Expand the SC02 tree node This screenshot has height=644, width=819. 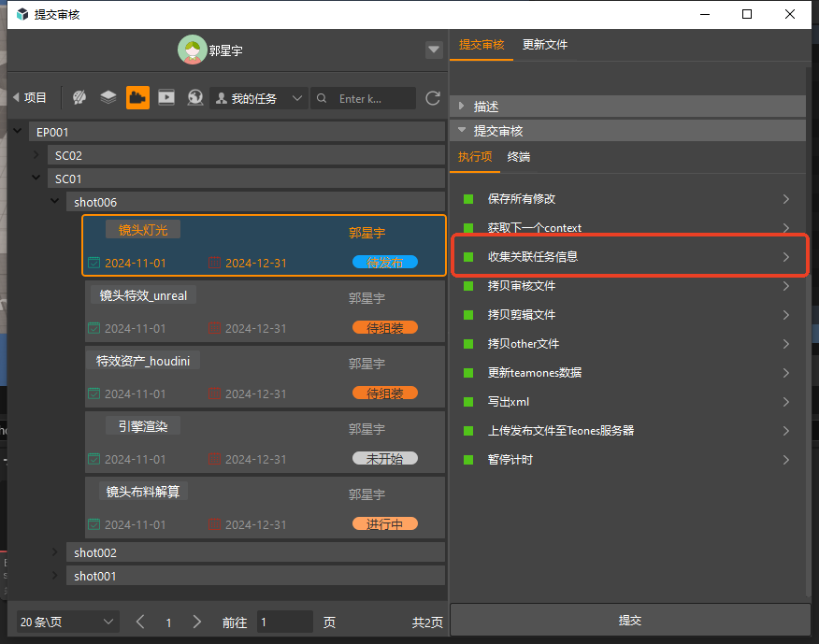[36, 154]
